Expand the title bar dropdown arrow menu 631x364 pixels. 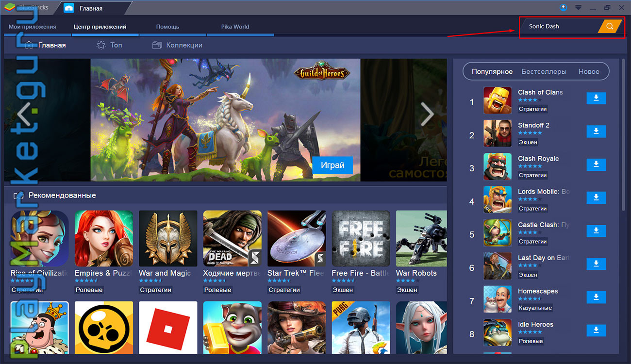tap(578, 8)
